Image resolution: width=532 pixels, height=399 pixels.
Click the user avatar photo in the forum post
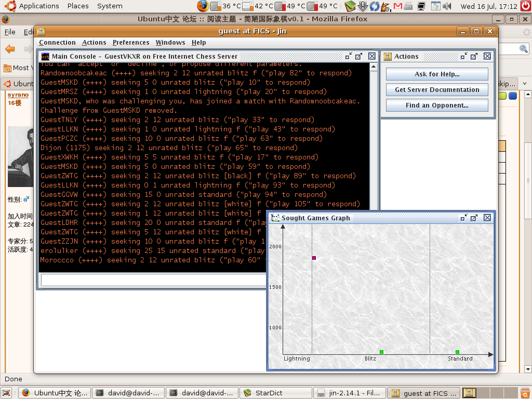tap(20, 156)
